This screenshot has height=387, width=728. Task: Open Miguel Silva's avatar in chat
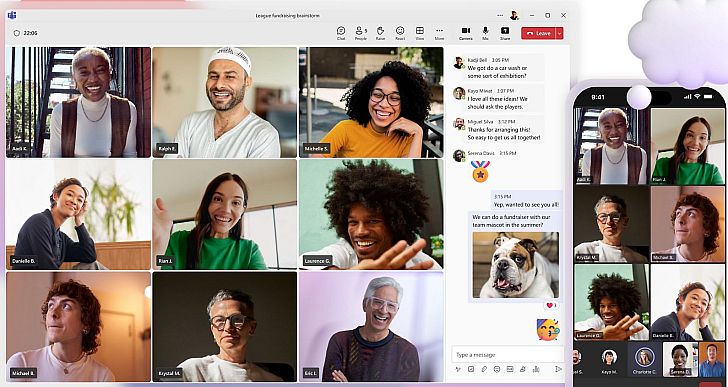(459, 124)
